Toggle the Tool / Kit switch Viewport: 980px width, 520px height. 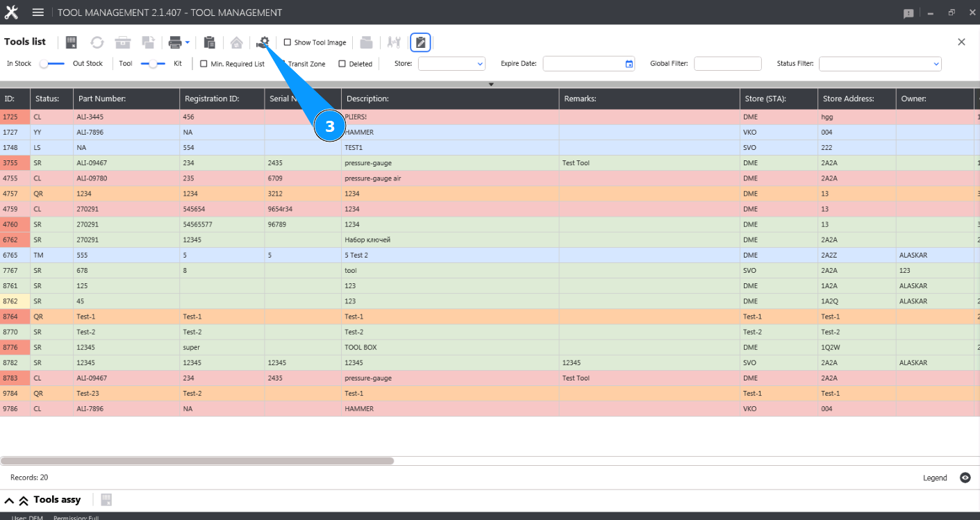click(x=153, y=64)
